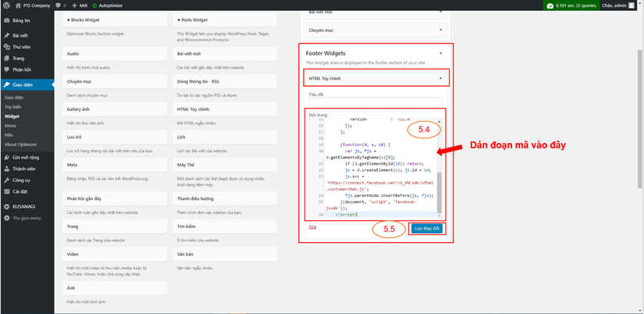Click the Tiêu đề title input field
Screen dimensions: 644x314
[x=375, y=102]
